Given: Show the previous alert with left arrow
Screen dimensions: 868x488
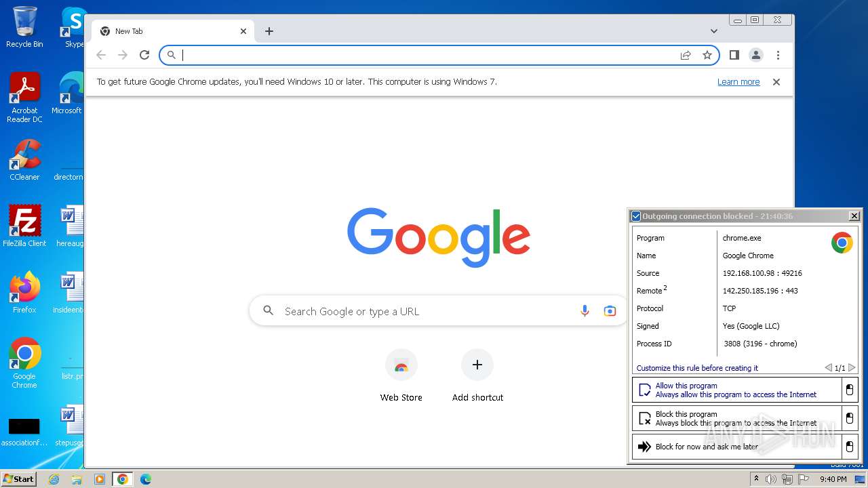Looking at the screenshot, I should tap(828, 368).
